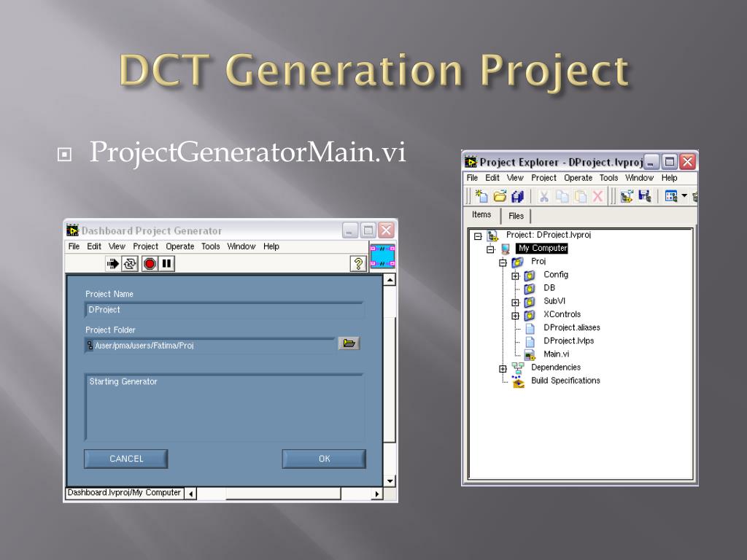
Task: Open the Context Help question mark icon
Action: [358, 263]
